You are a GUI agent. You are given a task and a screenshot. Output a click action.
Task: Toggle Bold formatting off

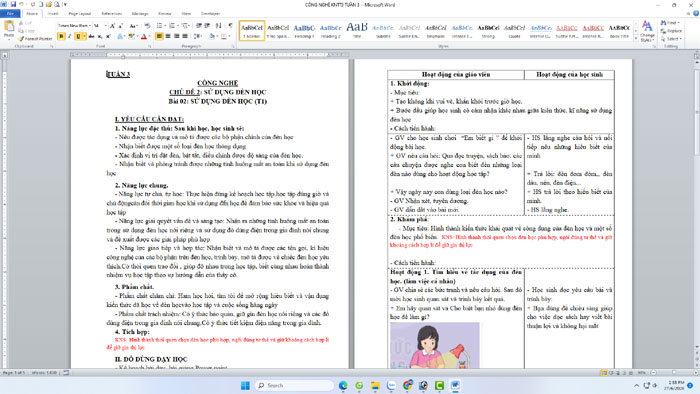pos(61,37)
